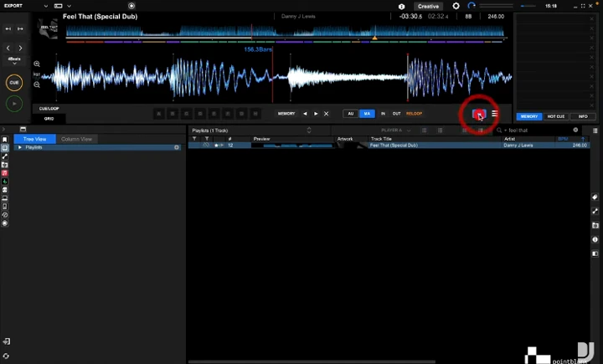Toggle the MA manual loop mode
Viewport: 603px width, 364px height.
367,114
